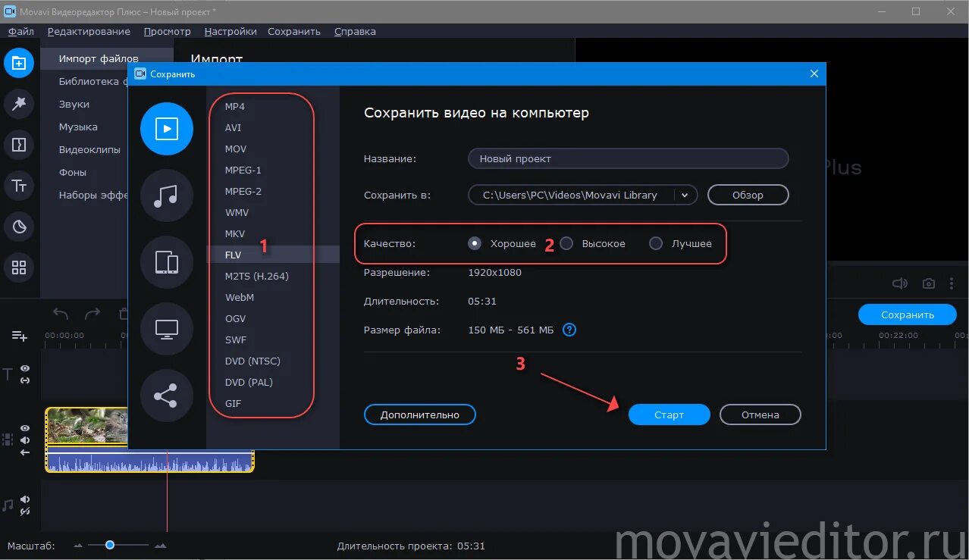Image resolution: width=969 pixels, height=560 pixels.
Task: Open the Просмотр menu
Action: (x=167, y=31)
